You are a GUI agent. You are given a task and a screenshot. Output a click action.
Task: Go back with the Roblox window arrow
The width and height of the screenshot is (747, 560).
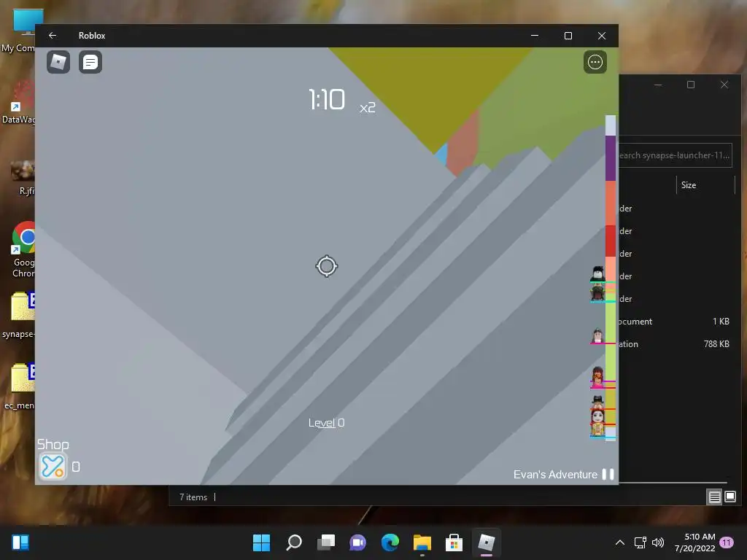tap(53, 36)
